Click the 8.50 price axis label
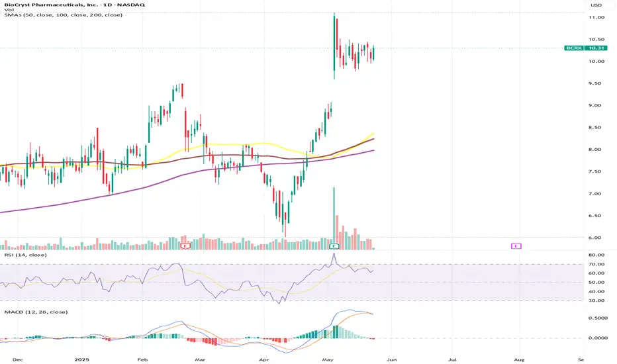 [x=596, y=128]
